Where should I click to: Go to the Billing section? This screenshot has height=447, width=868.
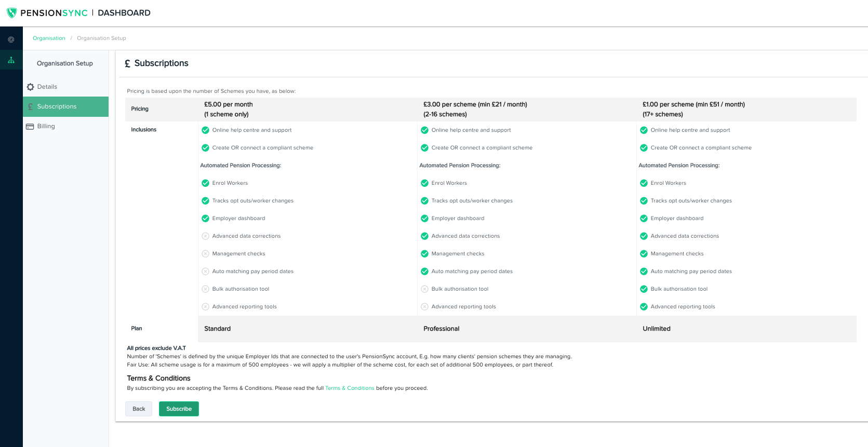click(x=46, y=126)
